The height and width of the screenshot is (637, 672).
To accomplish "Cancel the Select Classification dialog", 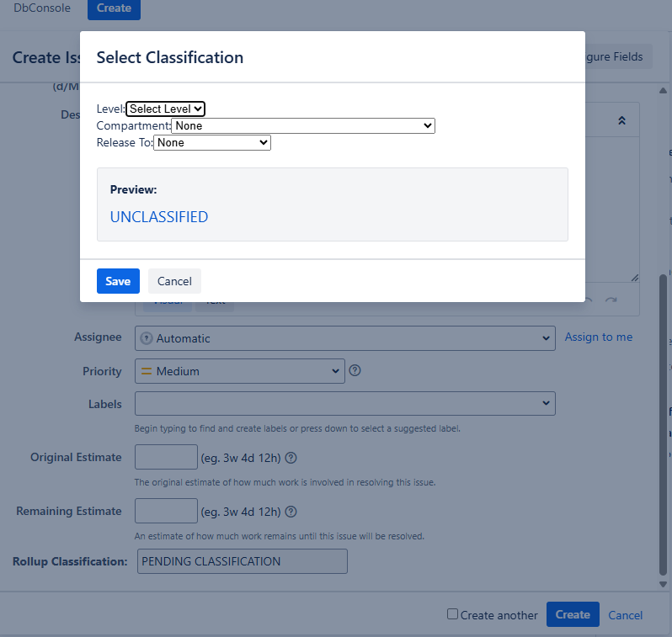I will pos(174,281).
